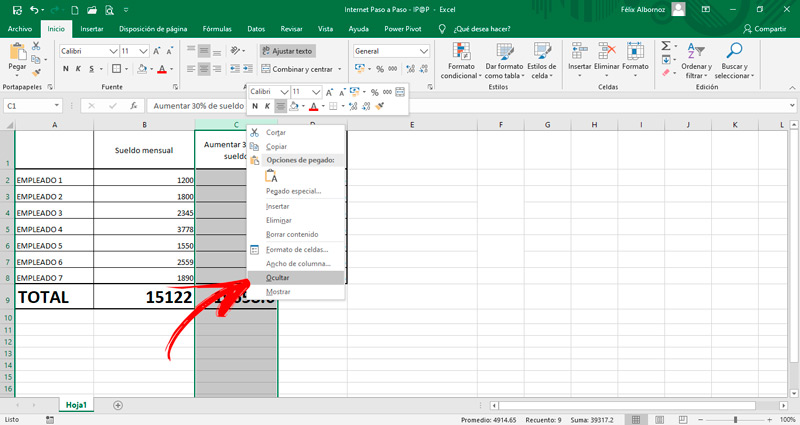
Task: Click the ribbon fill color bucket icon
Action: click(x=142, y=69)
